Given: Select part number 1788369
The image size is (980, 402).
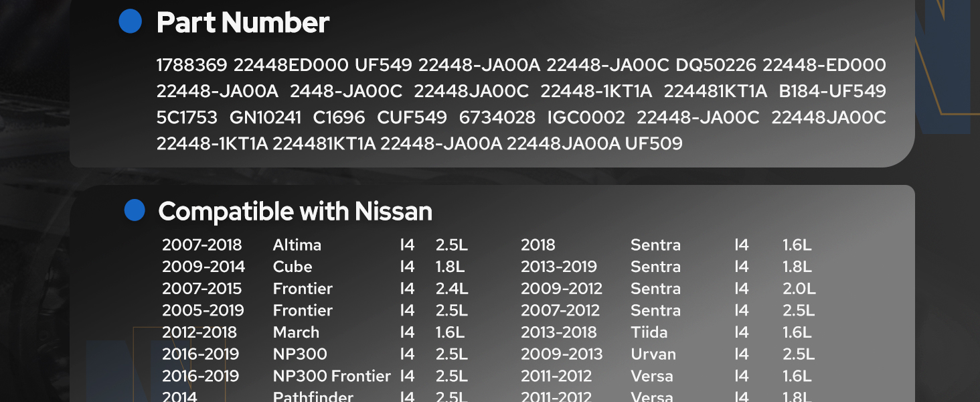Looking at the screenshot, I should tap(190, 65).
